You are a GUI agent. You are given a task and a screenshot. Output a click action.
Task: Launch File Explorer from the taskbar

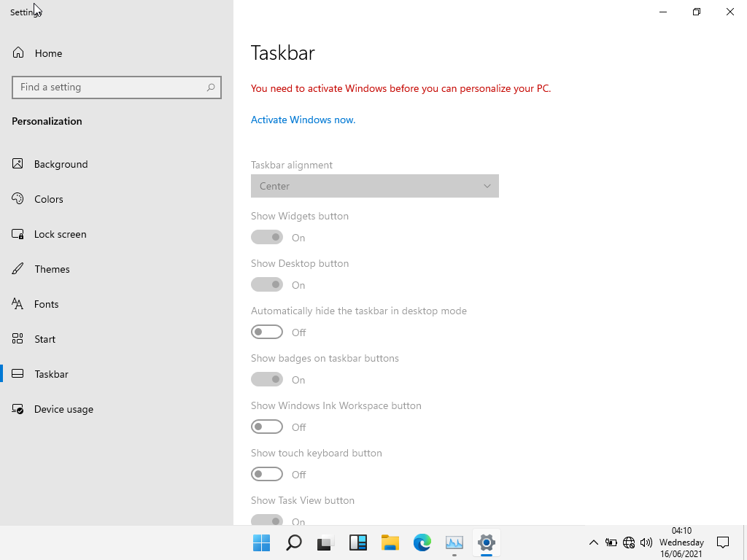click(390, 542)
